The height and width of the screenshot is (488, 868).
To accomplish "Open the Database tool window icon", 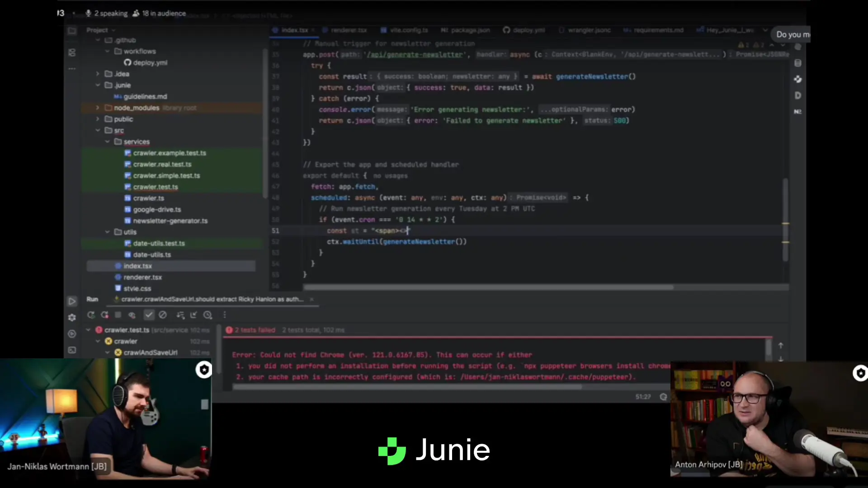I will (x=798, y=63).
